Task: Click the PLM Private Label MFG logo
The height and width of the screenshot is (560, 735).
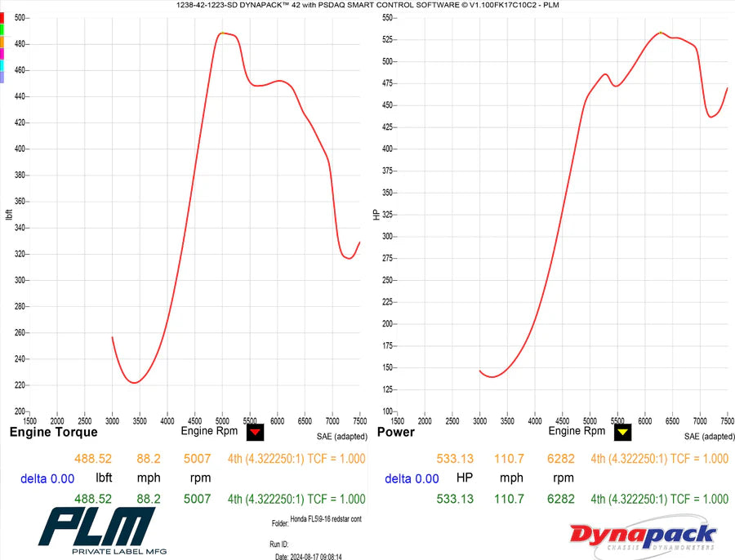Action: [102, 531]
